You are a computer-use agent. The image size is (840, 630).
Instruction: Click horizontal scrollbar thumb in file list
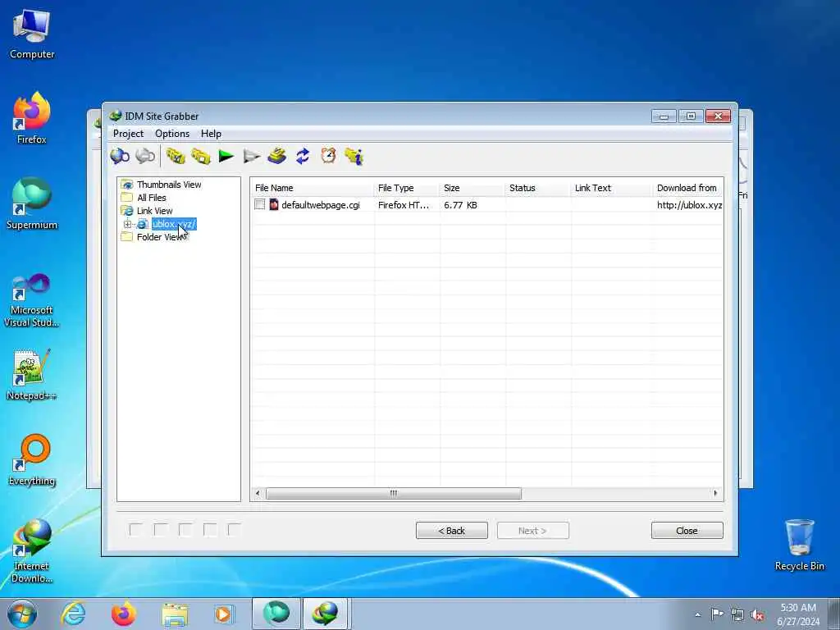(x=394, y=493)
